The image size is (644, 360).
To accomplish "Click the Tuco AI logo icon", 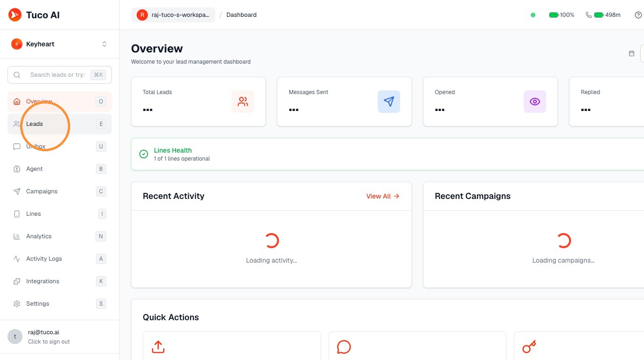I will [15, 15].
